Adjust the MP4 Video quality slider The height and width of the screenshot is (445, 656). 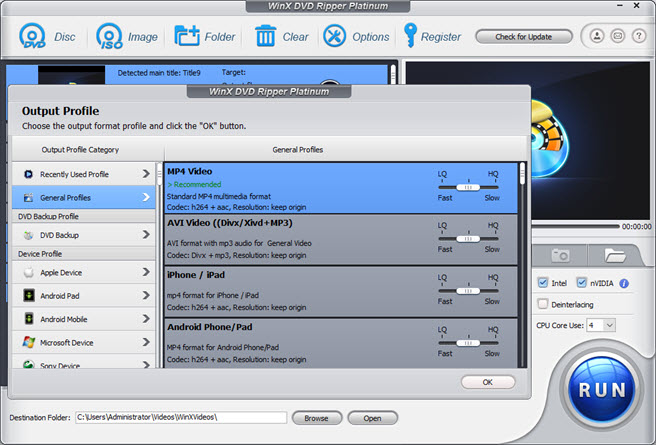tap(467, 187)
